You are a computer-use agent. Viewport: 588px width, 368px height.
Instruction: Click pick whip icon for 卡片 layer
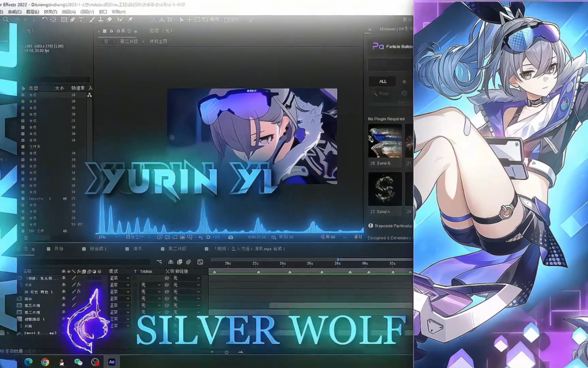pyautogui.click(x=167, y=285)
